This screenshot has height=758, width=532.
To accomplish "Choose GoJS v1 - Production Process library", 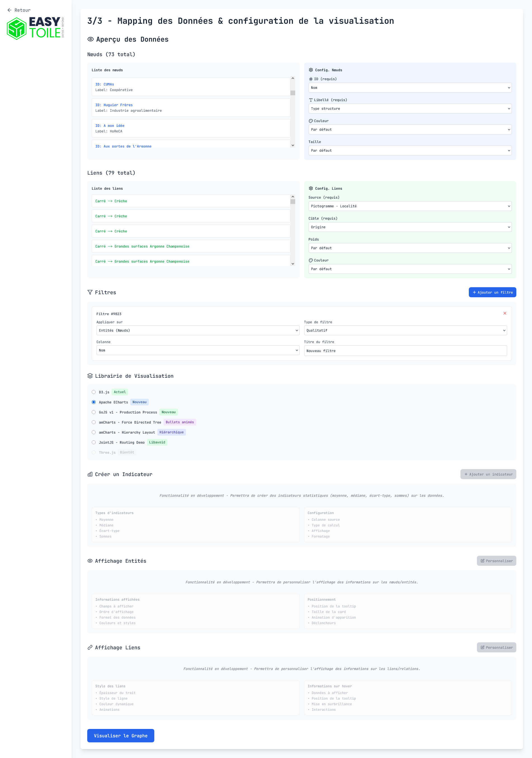I will tap(94, 412).
